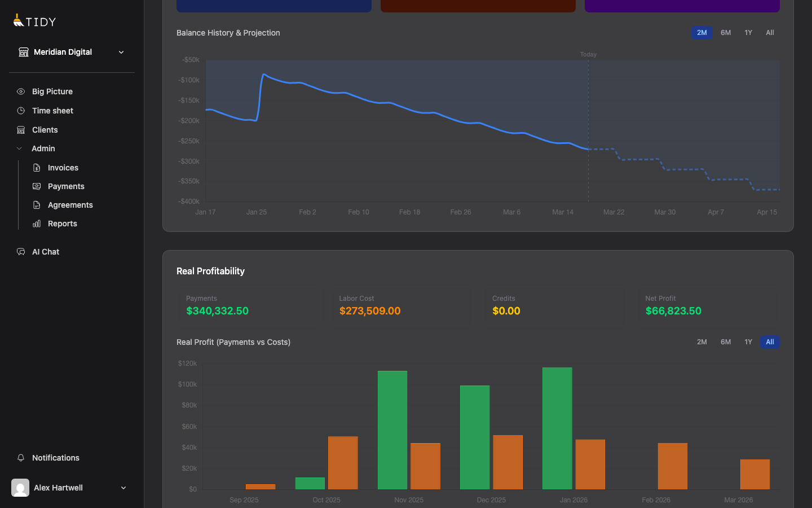Open the Meridian Digital workspace dropdown
Screen dimensions: 812x508
(121, 52)
